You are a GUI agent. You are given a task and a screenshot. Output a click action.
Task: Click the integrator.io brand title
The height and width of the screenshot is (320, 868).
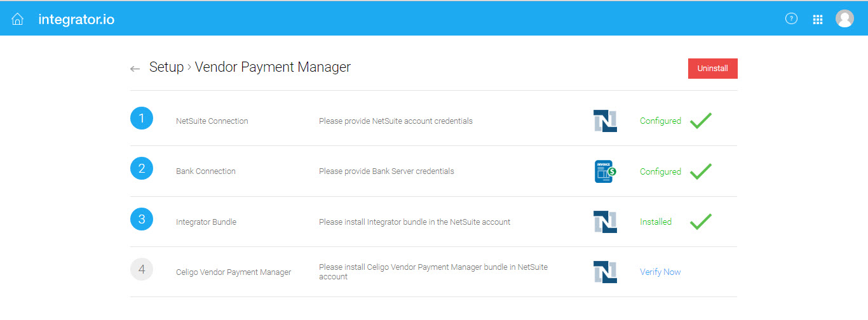(x=76, y=19)
